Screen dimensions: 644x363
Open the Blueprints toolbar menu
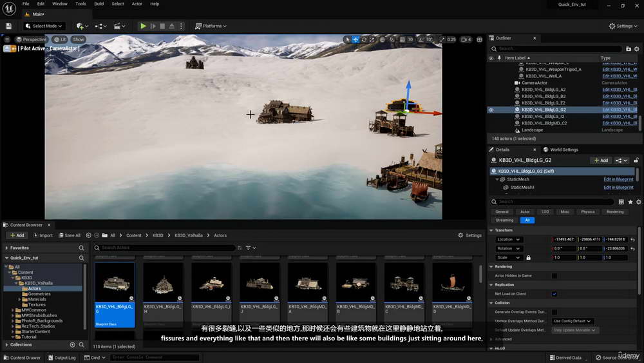[x=100, y=26]
